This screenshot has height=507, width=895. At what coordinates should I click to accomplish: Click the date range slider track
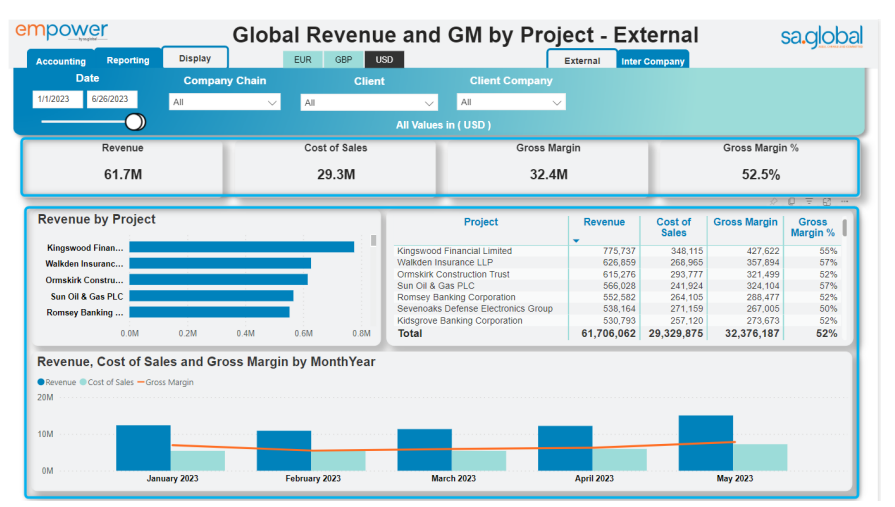tap(83, 122)
